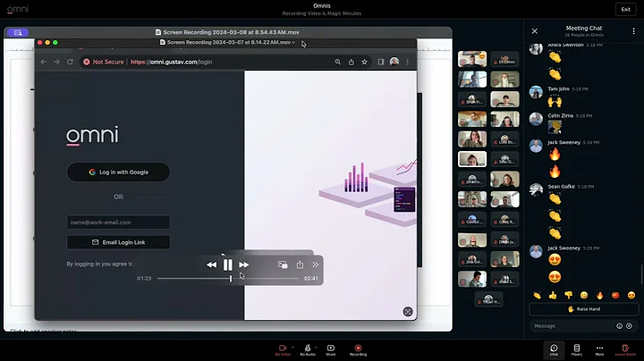Click Tam John's avatar in chat
This screenshot has height=361, width=644.
(x=536, y=92)
